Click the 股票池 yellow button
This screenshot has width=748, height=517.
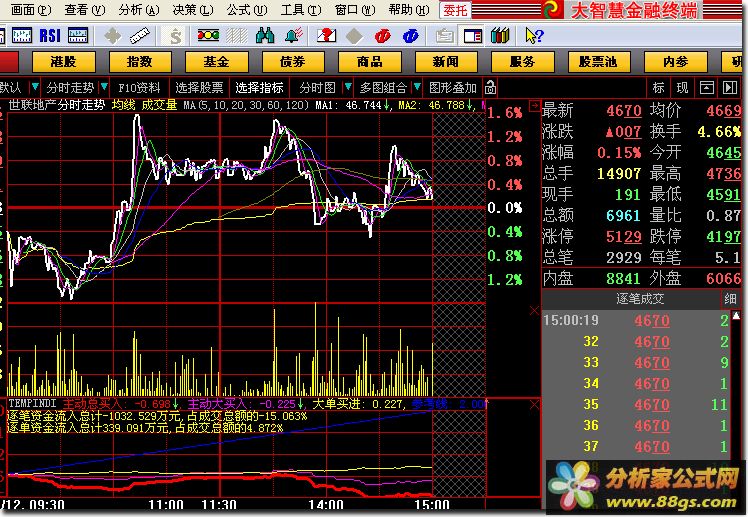599,62
